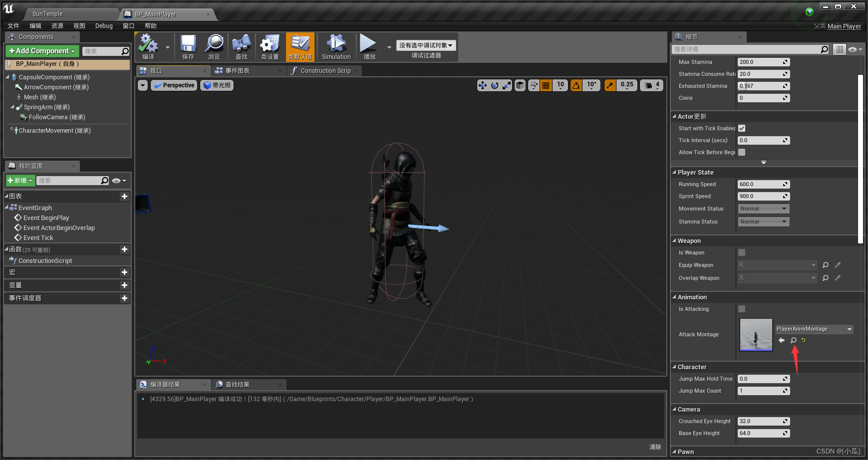Click the Play arrow toolbar icon

[369, 47]
